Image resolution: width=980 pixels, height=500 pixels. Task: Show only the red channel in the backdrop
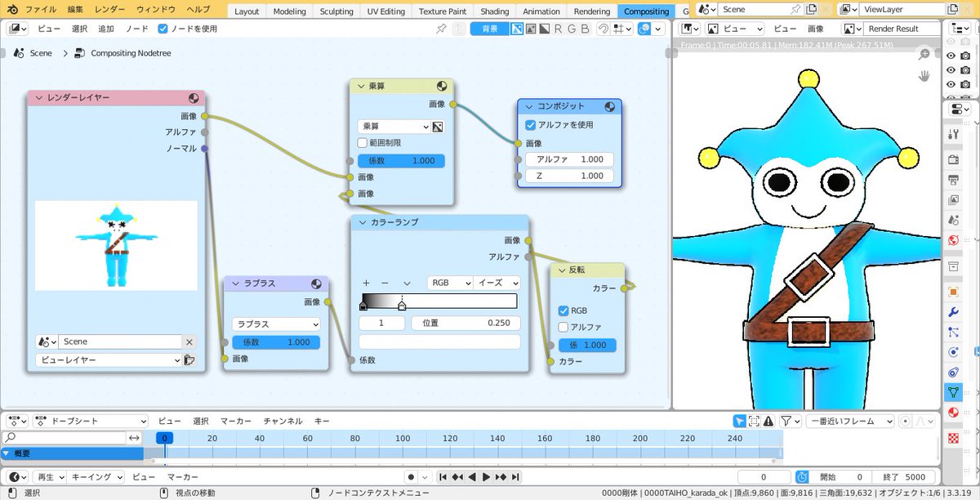(x=557, y=28)
